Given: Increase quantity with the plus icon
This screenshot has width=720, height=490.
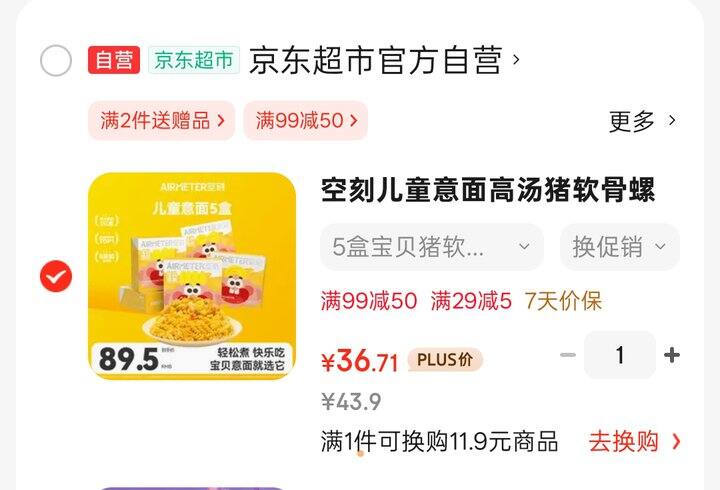Looking at the screenshot, I should pos(671,355).
